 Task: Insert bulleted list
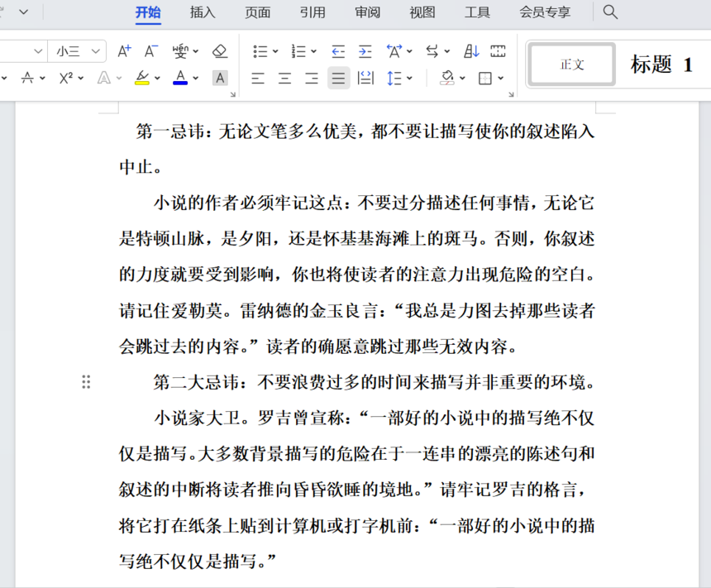(x=260, y=51)
